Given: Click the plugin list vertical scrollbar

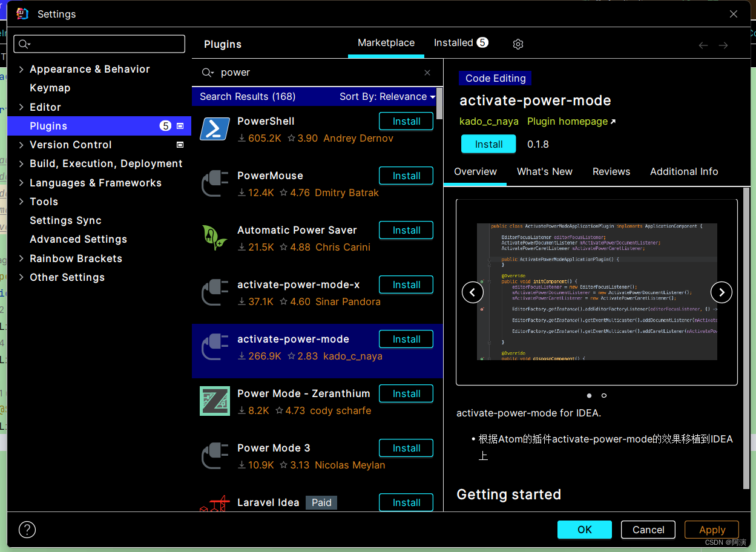Looking at the screenshot, I should (439, 104).
